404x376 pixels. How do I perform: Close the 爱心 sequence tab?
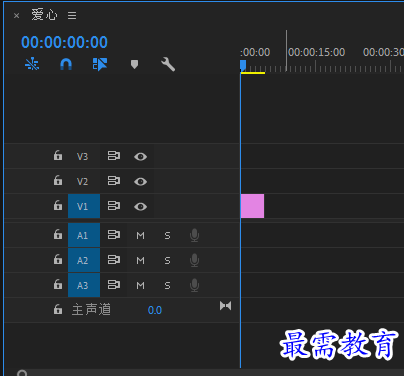(x=16, y=16)
